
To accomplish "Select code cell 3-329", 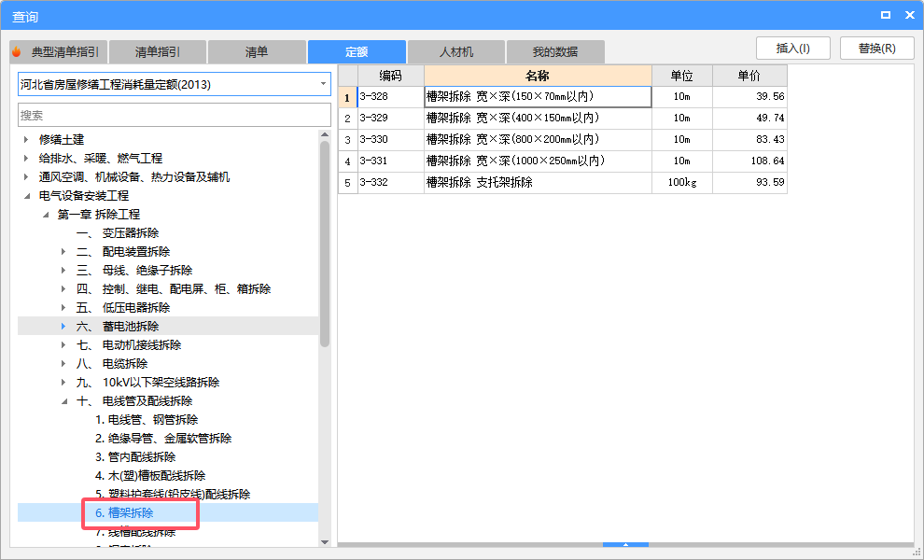I will pyautogui.click(x=391, y=118).
